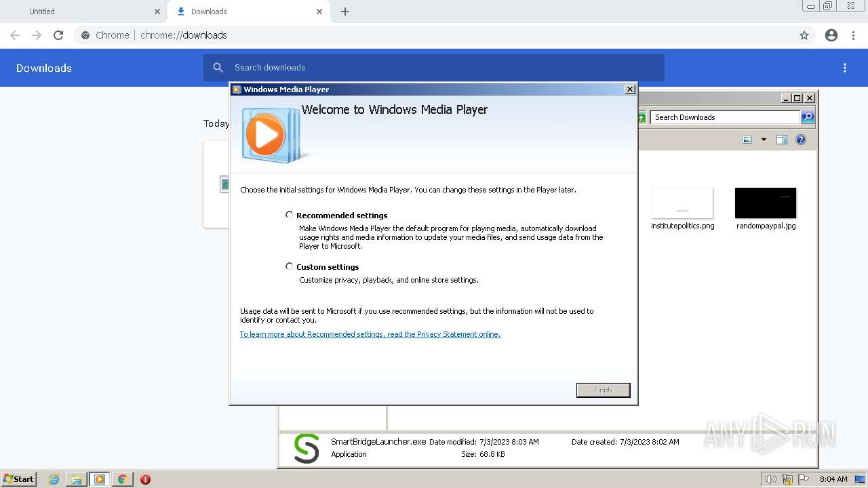This screenshot has height=488, width=868.
Task: Select the randompaypal.jpg thumbnail
Action: [766, 203]
